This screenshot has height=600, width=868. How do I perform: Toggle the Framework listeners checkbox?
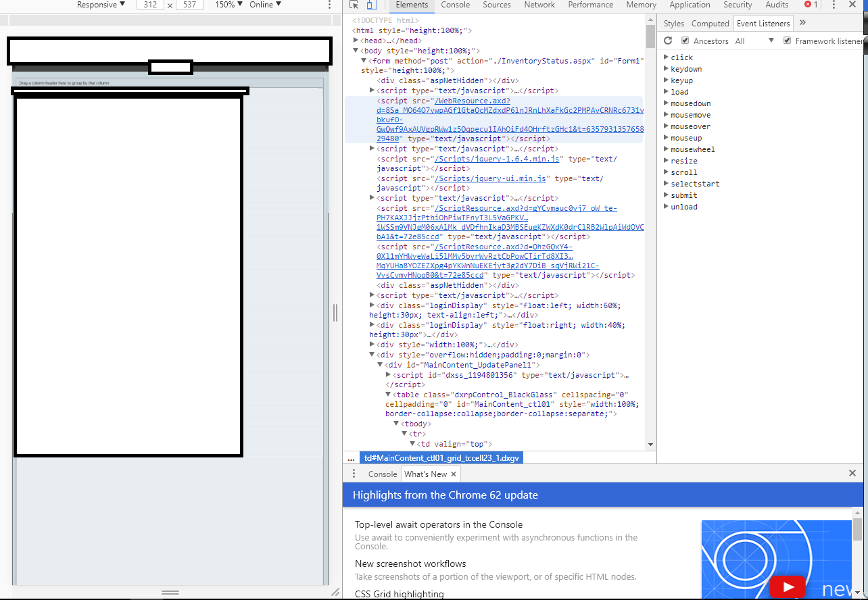787,41
